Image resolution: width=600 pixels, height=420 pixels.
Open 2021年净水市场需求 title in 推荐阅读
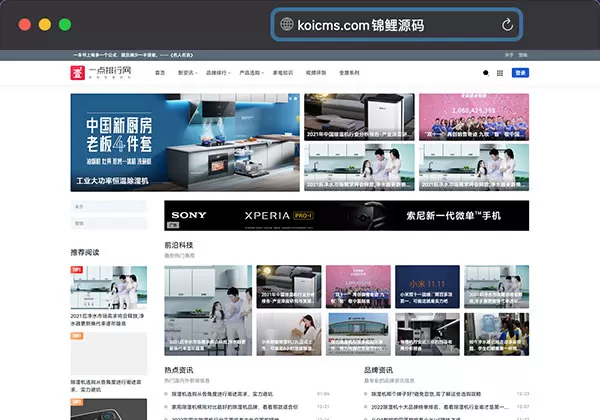[x=107, y=319]
